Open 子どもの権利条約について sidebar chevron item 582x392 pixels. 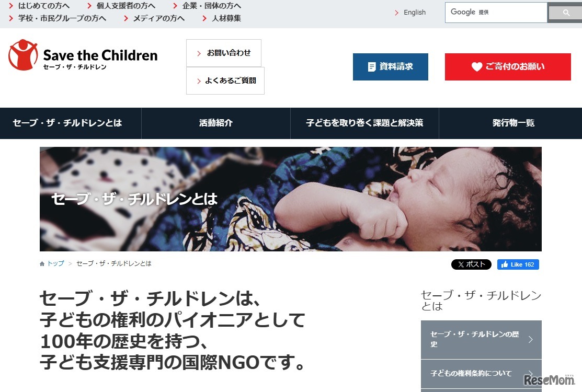pos(481,374)
